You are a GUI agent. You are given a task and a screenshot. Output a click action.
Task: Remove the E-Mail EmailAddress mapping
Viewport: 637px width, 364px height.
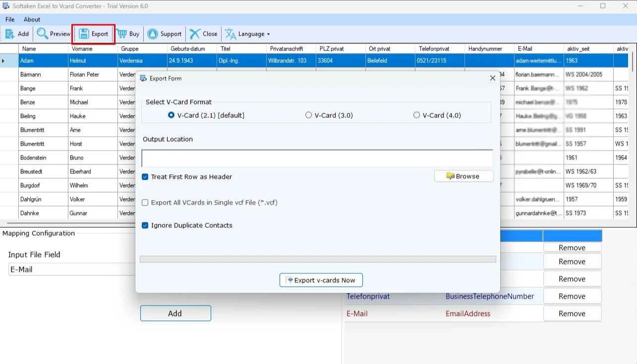pyautogui.click(x=572, y=313)
